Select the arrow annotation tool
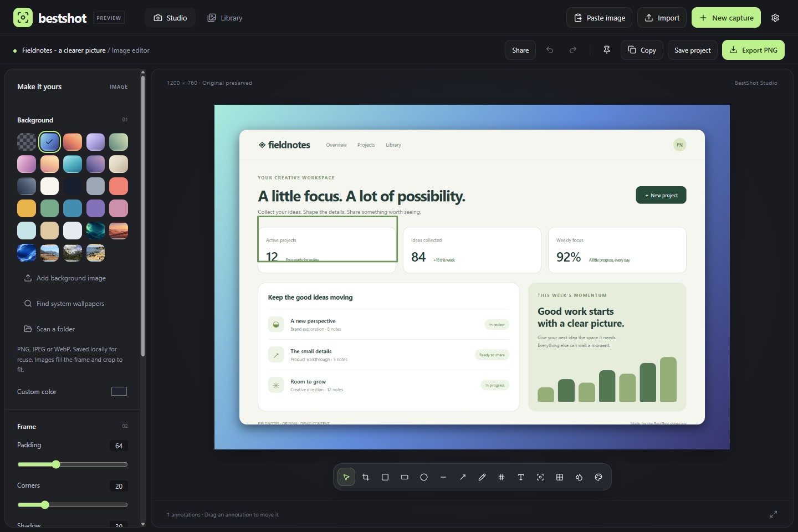798x532 pixels. tap(463, 477)
